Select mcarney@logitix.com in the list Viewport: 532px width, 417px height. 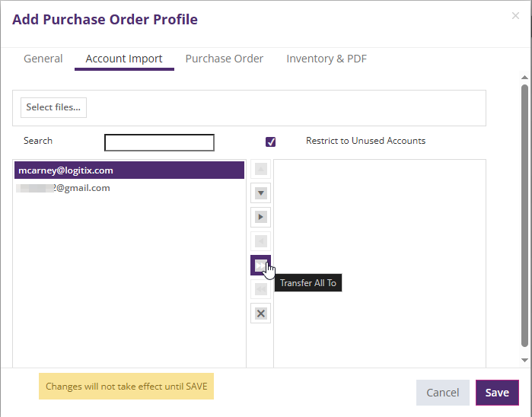[129, 170]
